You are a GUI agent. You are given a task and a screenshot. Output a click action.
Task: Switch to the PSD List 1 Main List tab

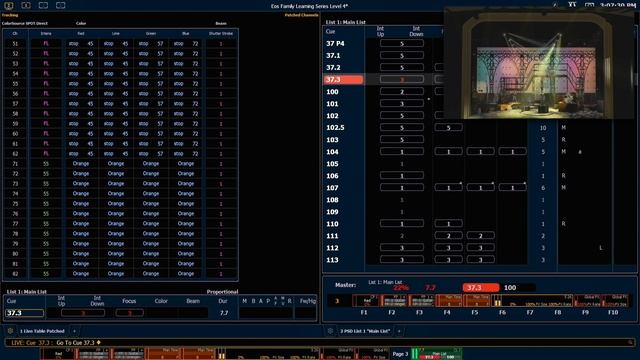365,331
